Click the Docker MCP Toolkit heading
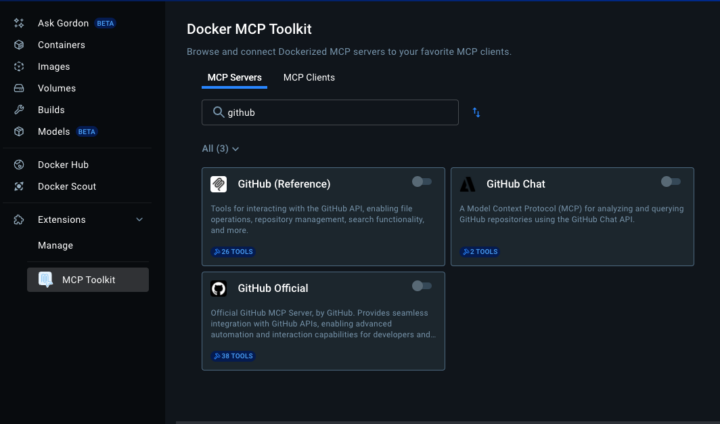The height and width of the screenshot is (424, 720). click(x=249, y=29)
